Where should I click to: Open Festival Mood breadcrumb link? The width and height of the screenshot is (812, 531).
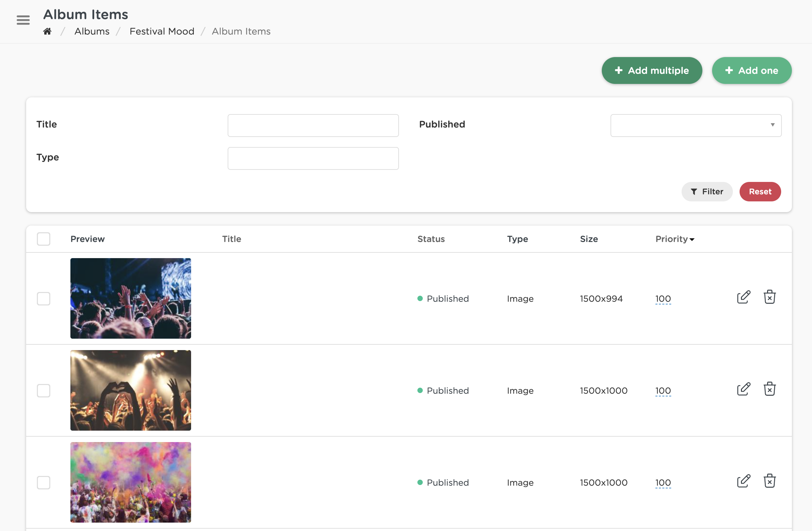tap(162, 32)
